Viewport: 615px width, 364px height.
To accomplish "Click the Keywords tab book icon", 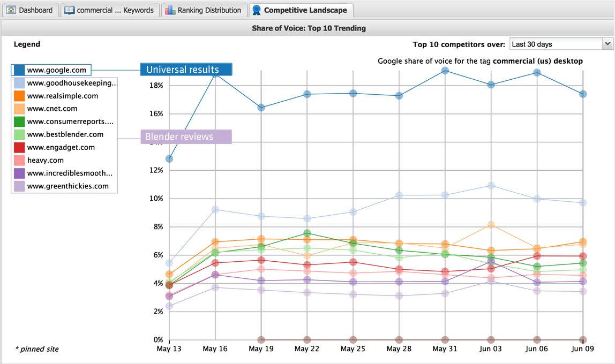I will point(69,10).
